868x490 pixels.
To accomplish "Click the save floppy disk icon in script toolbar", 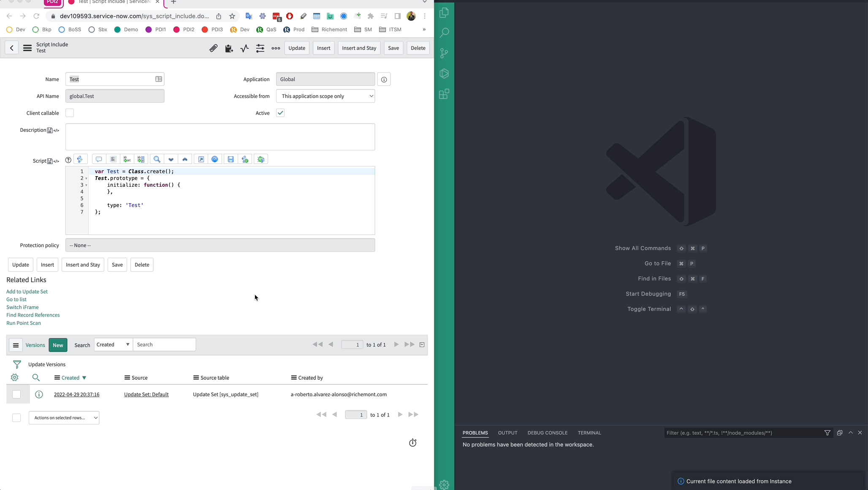I will pyautogui.click(x=231, y=159).
